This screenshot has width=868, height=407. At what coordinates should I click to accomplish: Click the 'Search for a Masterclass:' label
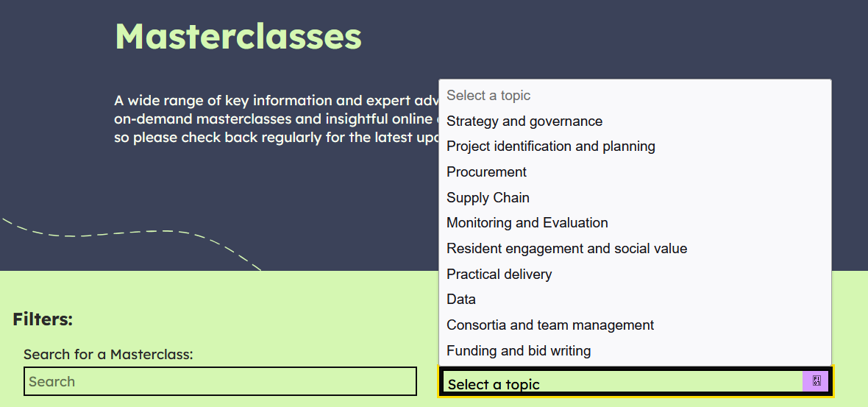pos(108,355)
